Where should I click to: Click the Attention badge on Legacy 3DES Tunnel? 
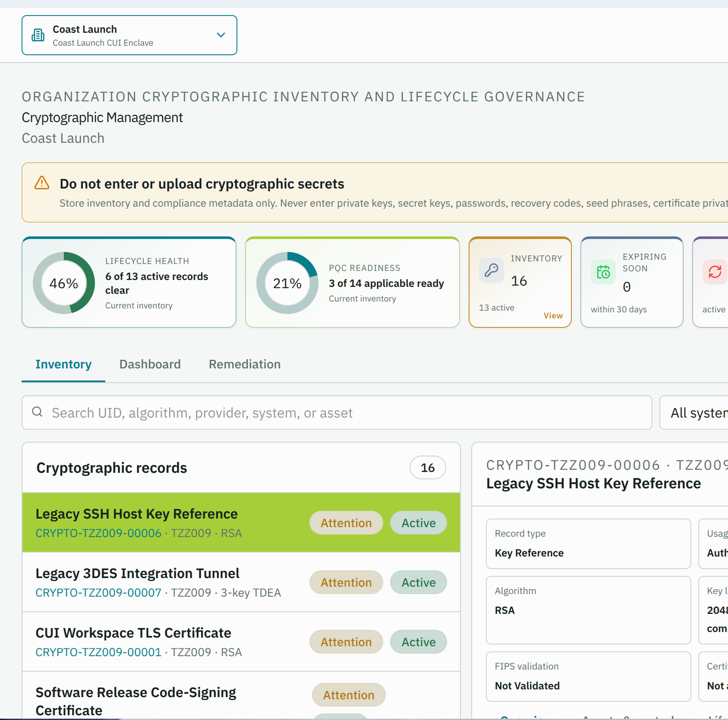(346, 582)
